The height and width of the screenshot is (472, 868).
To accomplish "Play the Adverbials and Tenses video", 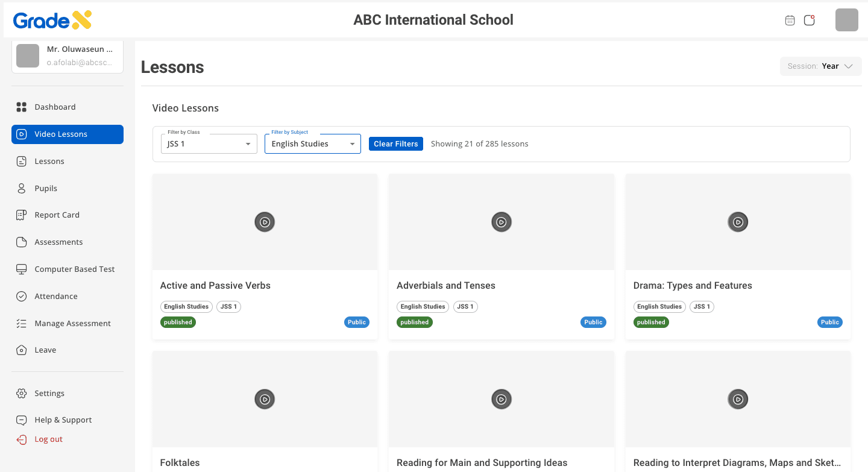I will (501, 222).
